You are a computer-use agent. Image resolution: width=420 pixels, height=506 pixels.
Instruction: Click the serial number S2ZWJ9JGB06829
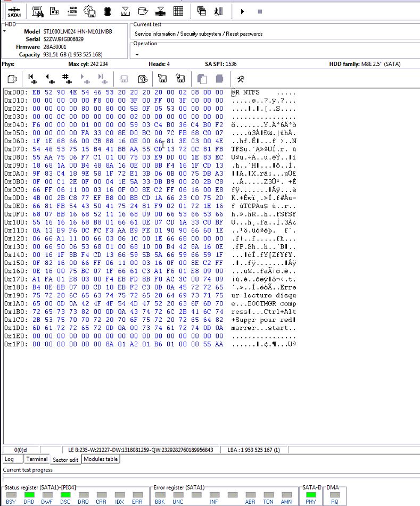63,39
